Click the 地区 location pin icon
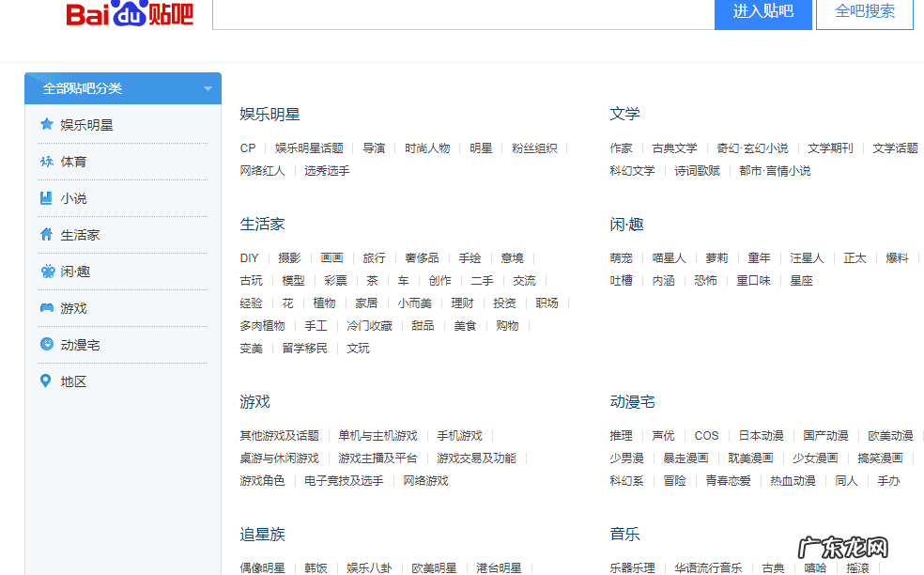924x575 pixels. tap(44, 381)
